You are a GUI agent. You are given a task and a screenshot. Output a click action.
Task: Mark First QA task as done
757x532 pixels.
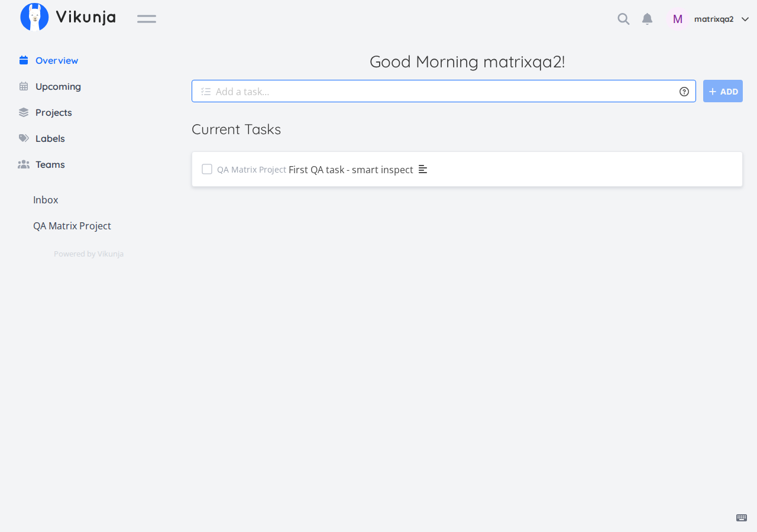tap(207, 169)
